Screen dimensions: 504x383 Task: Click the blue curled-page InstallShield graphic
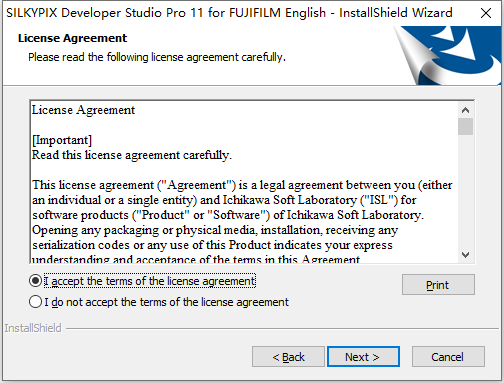tap(447, 55)
